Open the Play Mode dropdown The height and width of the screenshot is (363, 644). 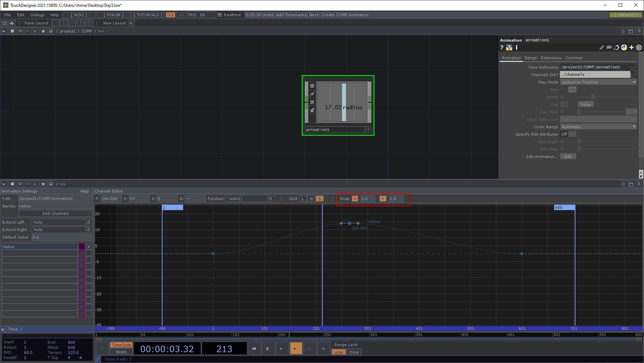click(x=598, y=82)
